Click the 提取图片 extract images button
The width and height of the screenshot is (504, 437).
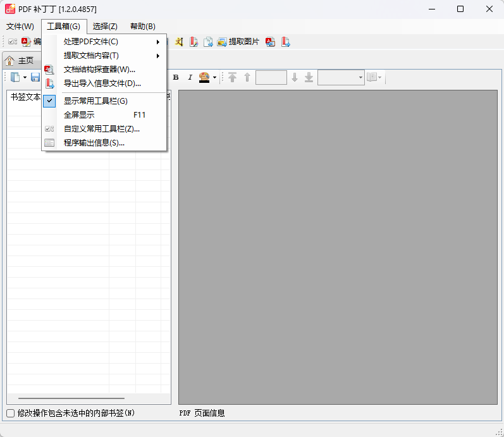click(238, 42)
